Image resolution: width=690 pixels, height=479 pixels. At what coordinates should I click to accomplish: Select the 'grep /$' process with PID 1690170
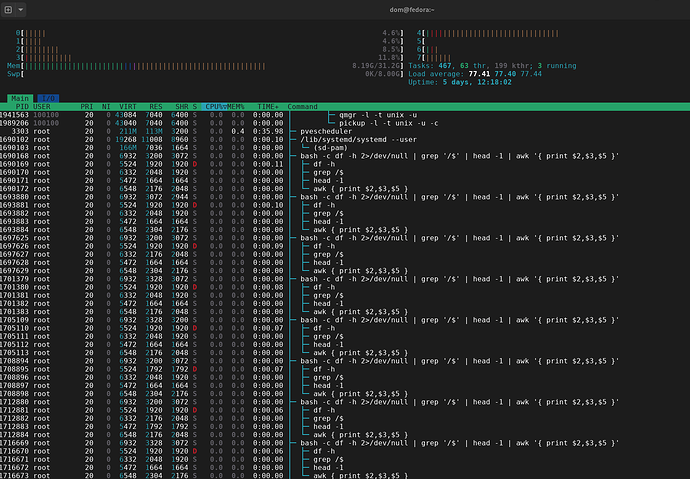tap(345, 172)
